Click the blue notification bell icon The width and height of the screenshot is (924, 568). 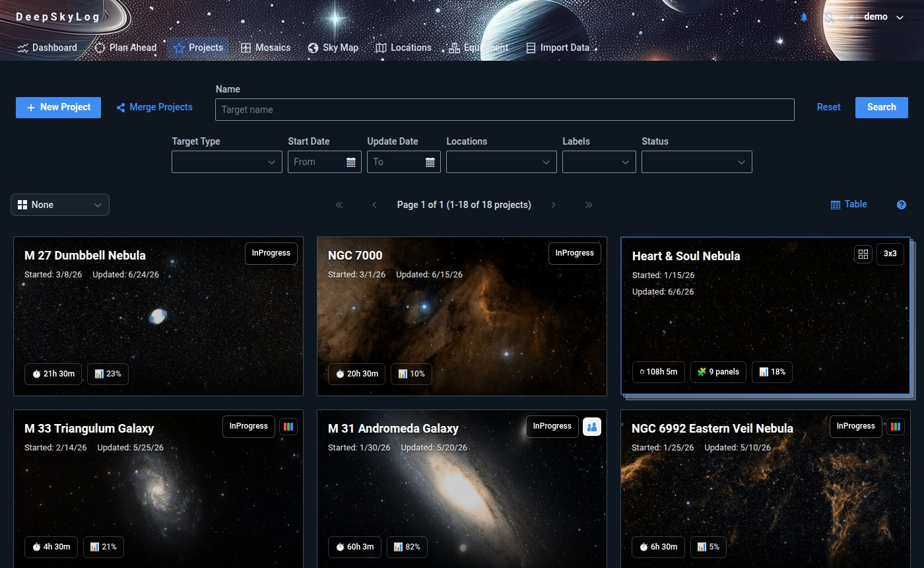click(804, 17)
